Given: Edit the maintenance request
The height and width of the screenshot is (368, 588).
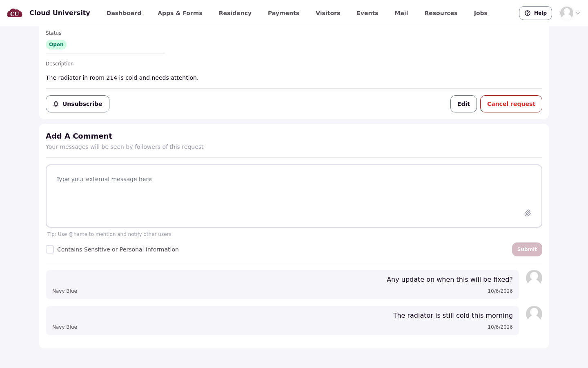Looking at the screenshot, I should (x=463, y=104).
